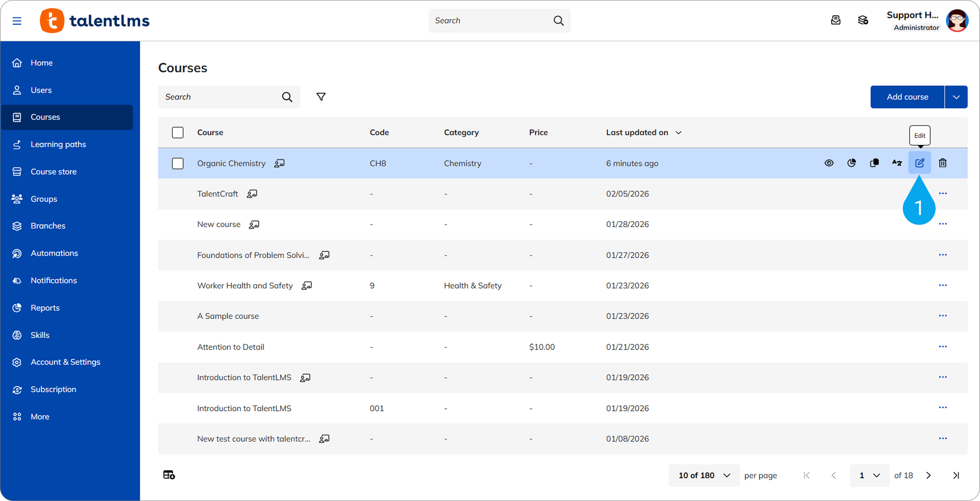Viewport: 980px width, 501px height.
Task: Delete Organic Chemistry using the trash icon
Action: click(x=943, y=163)
